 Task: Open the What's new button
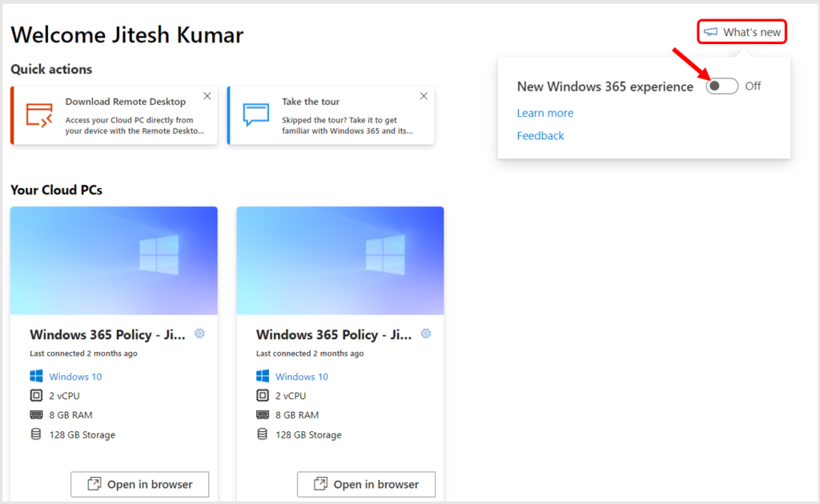[742, 32]
